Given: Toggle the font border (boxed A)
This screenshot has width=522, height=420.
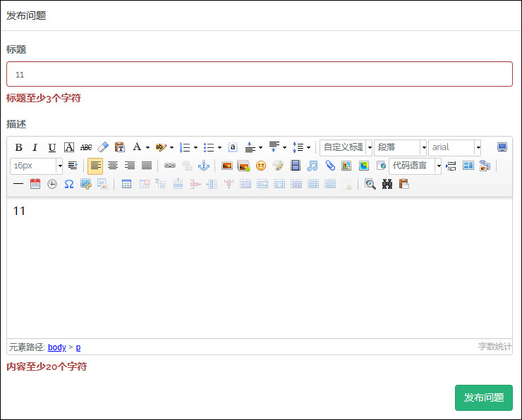Looking at the screenshot, I should coord(69,147).
